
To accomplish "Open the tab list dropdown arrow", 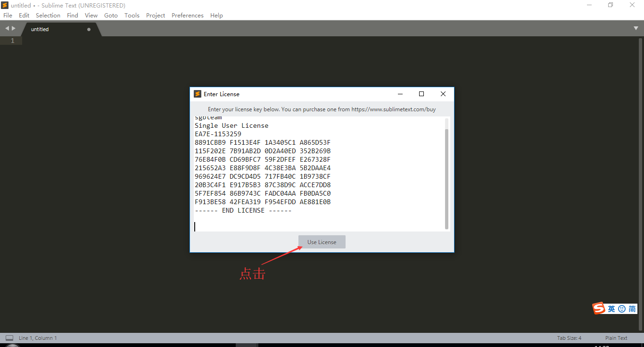I will pos(636,28).
